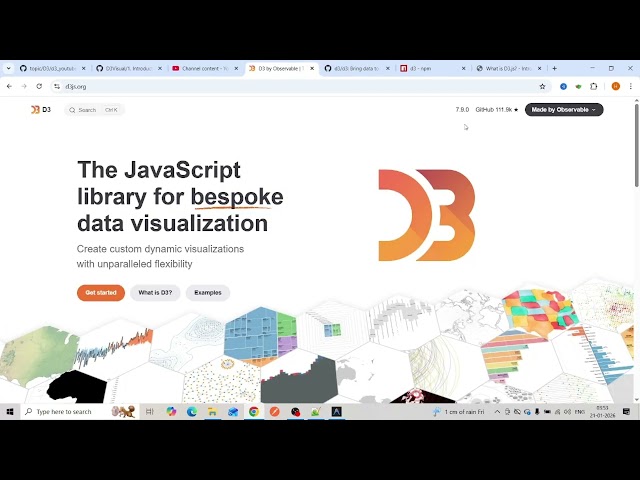The image size is (640, 480).
Task: Open the orange profile avatar
Action: click(616, 86)
